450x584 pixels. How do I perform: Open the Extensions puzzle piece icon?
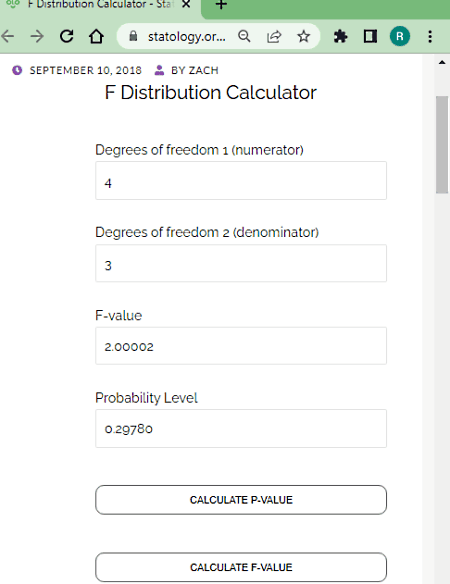340,36
